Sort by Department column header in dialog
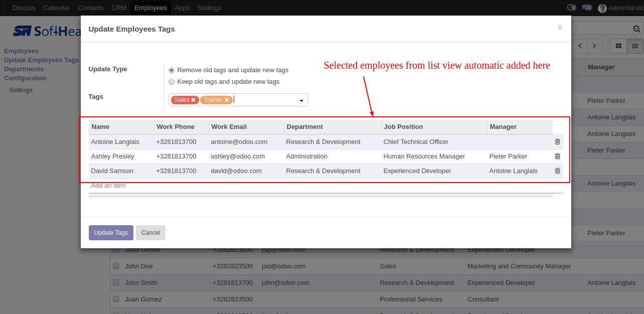Viewport: 644px width, 314px height. point(333,127)
